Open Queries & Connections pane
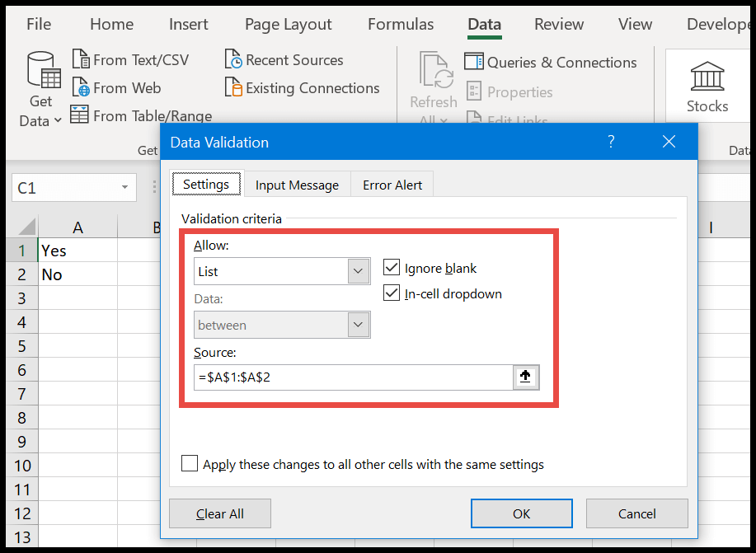Viewport: 756px width, 553px height. (x=550, y=62)
